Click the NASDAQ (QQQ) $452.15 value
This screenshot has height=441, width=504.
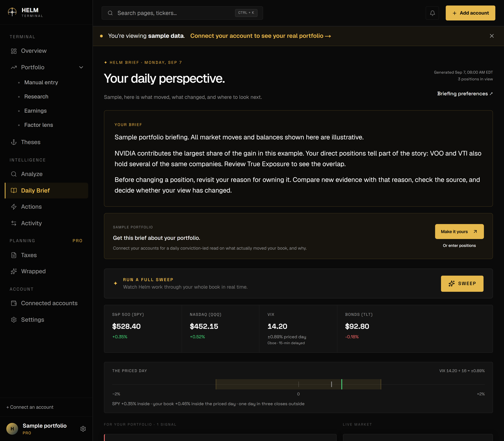[x=204, y=326]
